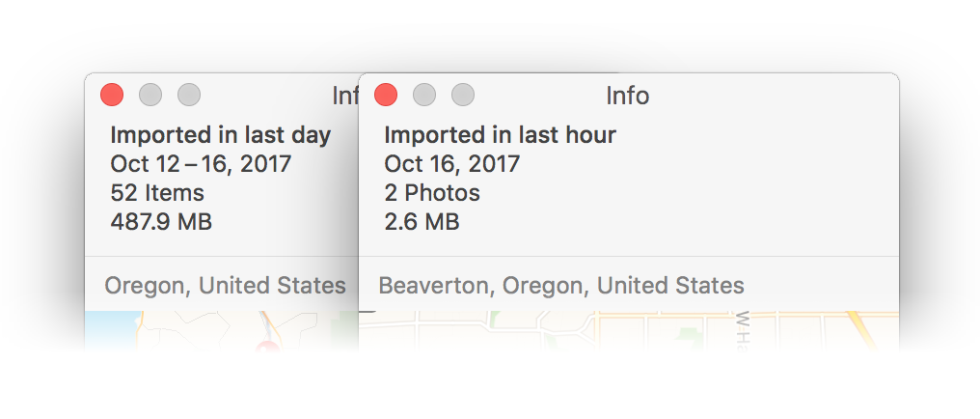Select the 'Oct 12–16, 2017' date range
The height and width of the screenshot is (419, 980).
201,164
